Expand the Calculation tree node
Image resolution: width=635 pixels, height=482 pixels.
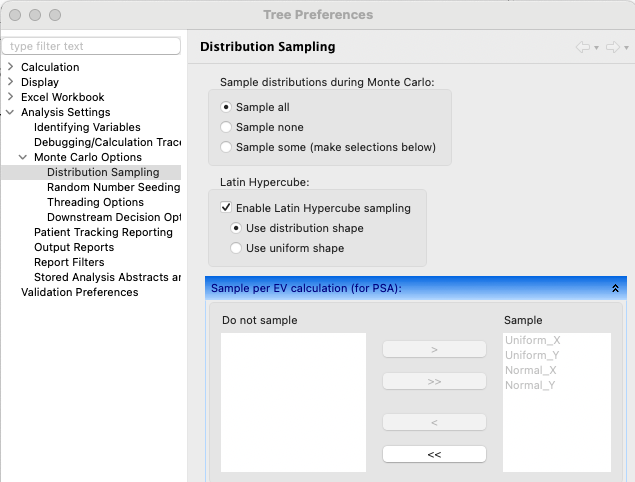10,67
